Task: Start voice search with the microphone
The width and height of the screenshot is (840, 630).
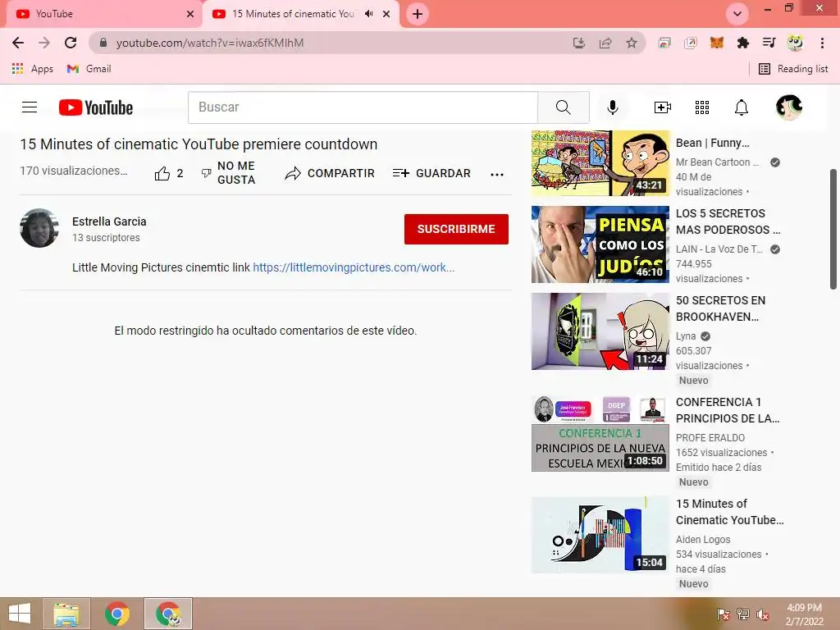Action: 612,107
